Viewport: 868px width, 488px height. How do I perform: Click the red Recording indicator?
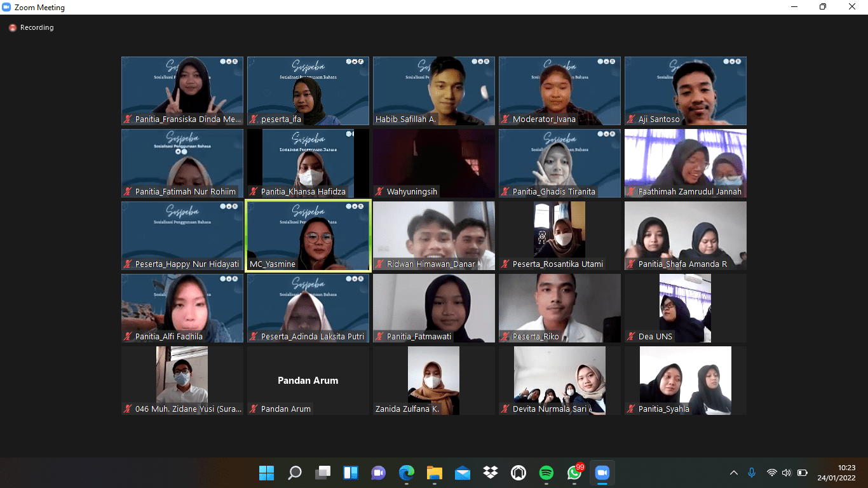tap(13, 28)
